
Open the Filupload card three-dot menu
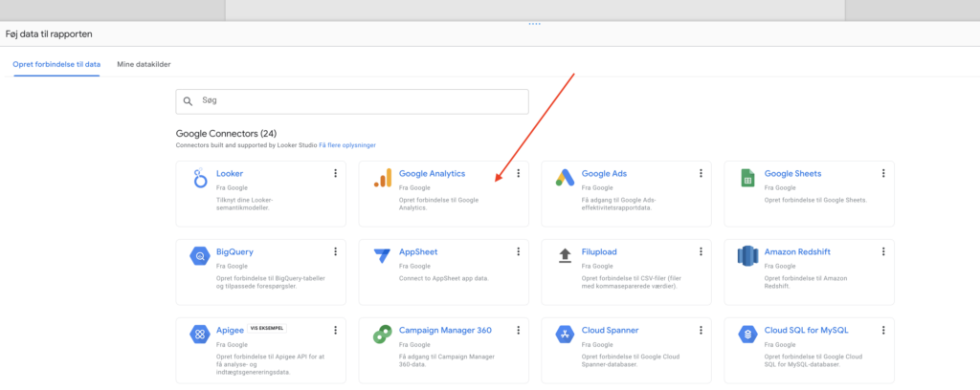pos(701,251)
